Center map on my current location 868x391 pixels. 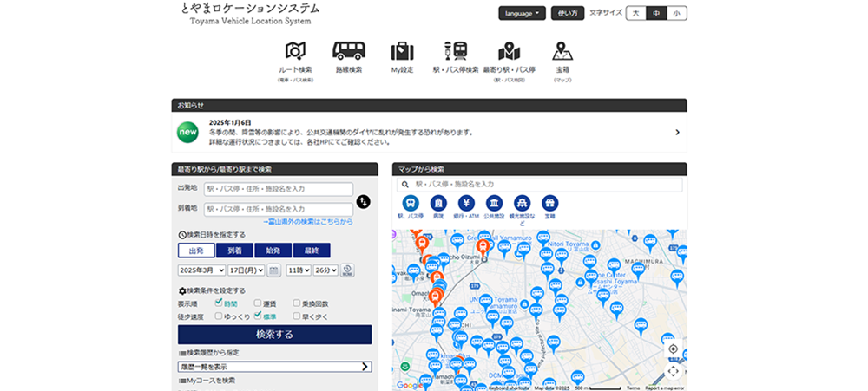pyautogui.click(x=673, y=349)
